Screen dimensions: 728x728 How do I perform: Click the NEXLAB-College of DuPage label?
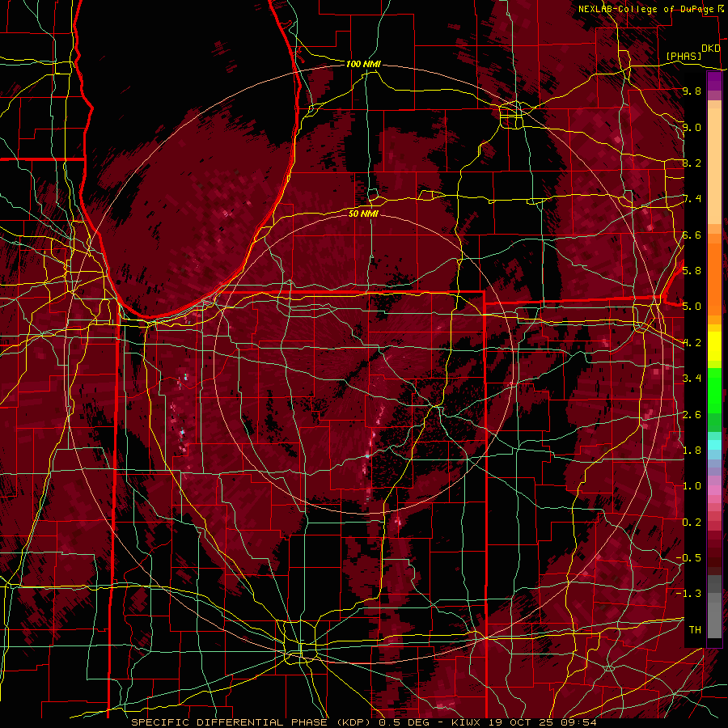click(647, 9)
